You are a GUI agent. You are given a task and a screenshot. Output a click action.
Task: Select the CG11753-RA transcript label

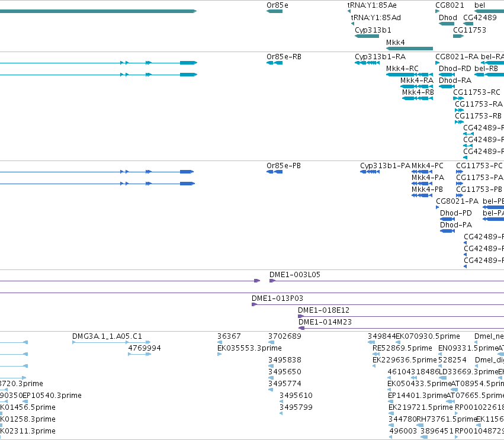click(x=479, y=104)
